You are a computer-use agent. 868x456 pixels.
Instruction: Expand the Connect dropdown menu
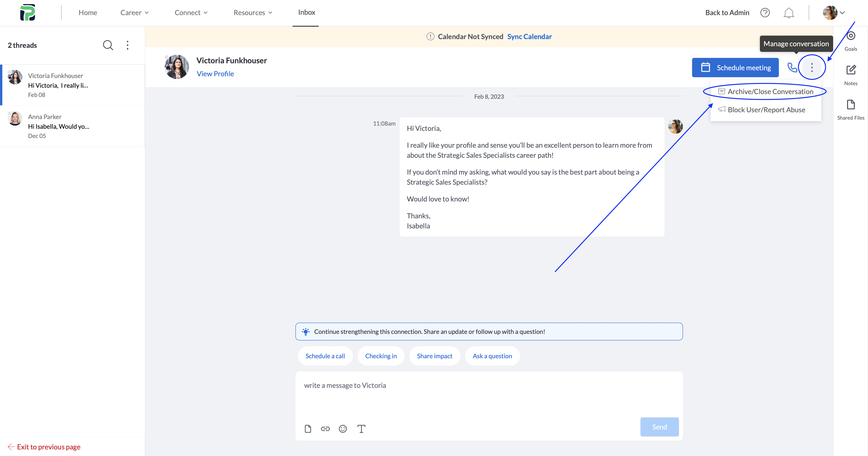[191, 13]
